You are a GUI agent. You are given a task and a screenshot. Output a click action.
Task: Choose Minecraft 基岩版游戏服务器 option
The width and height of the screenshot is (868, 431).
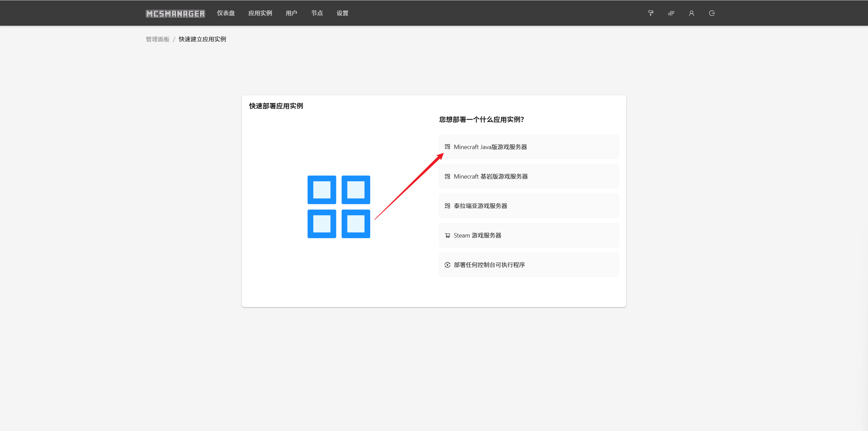point(529,176)
